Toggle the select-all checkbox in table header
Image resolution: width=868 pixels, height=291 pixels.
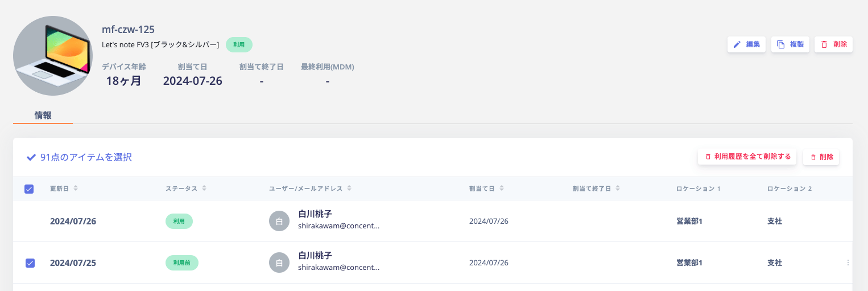coord(29,189)
